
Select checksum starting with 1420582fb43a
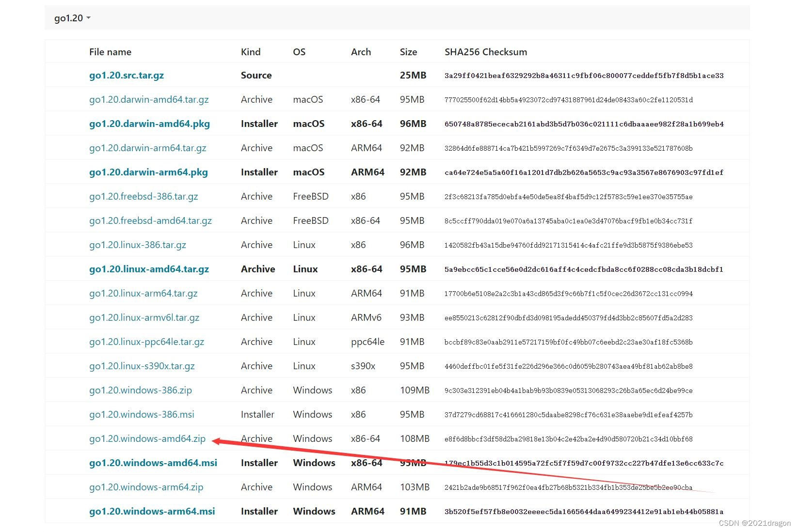pos(569,245)
